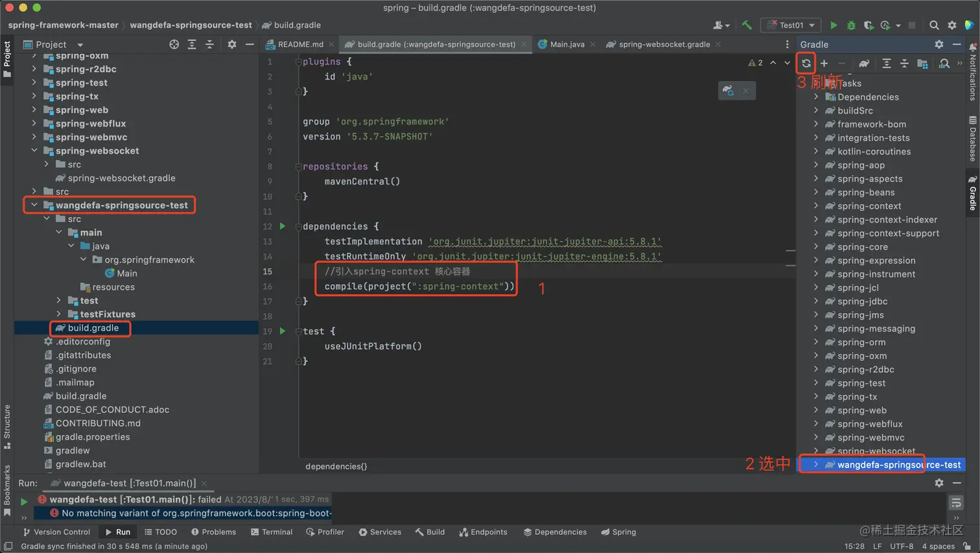Reload all Gradle projects refresh icon

(x=806, y=63)
